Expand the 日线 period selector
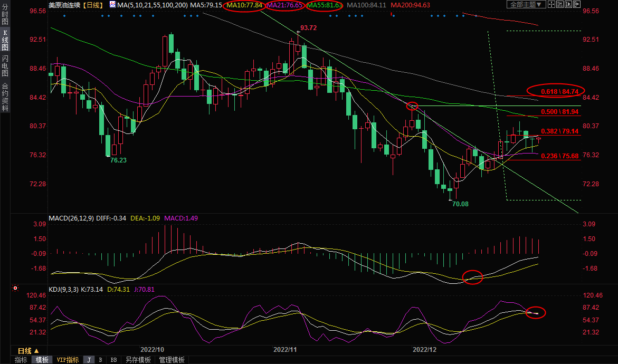Image resolution: width=618 pixels, height=364 pixels. (27, 351)
